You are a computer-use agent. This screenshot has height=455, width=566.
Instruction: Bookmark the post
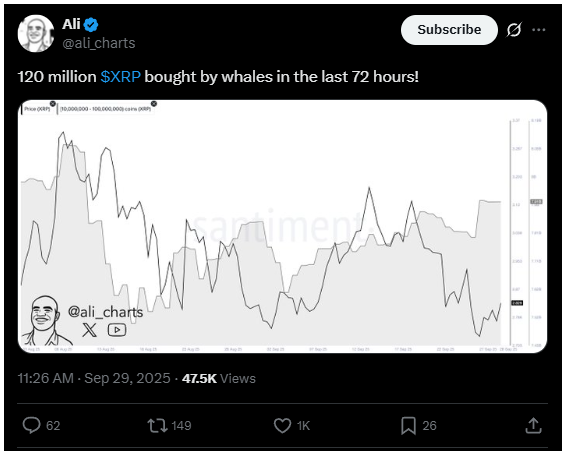tap(408, 425)
